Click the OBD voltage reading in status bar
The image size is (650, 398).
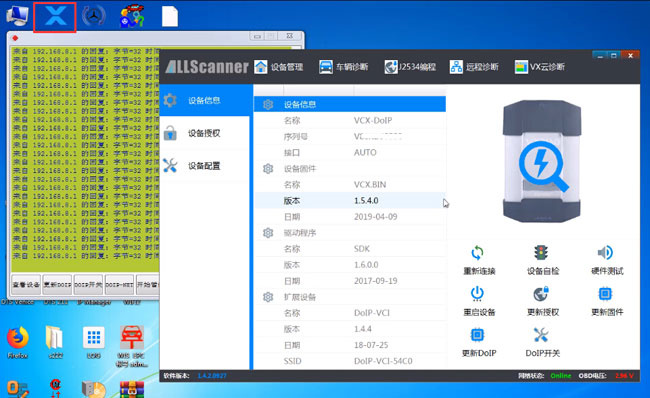[x=624, y=376]
